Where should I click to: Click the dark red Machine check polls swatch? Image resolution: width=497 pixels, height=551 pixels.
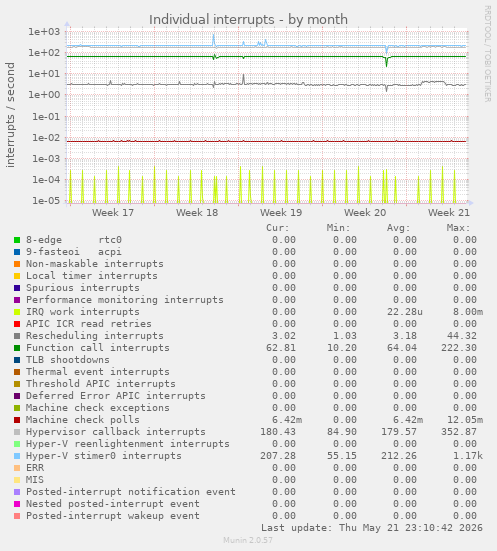[x=17, y=420]
